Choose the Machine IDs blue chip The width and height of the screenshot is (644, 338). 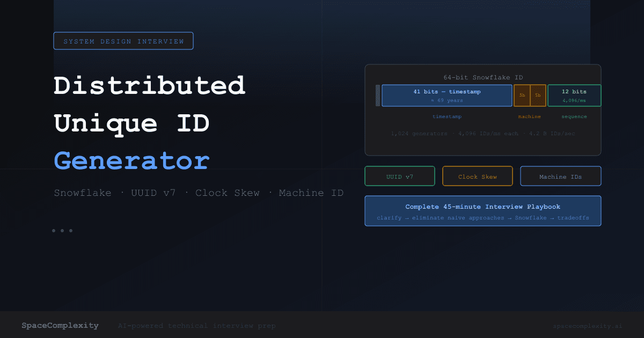click(561, 177)
